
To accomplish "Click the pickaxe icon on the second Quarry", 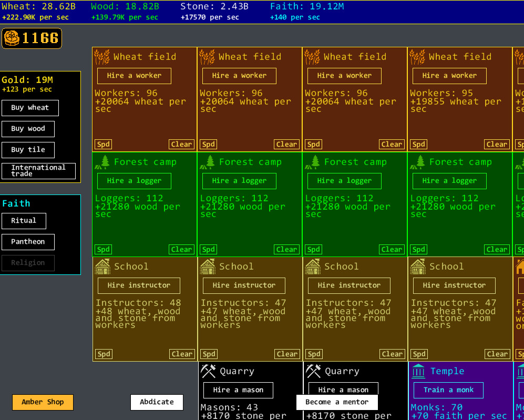I will point(313,371).
